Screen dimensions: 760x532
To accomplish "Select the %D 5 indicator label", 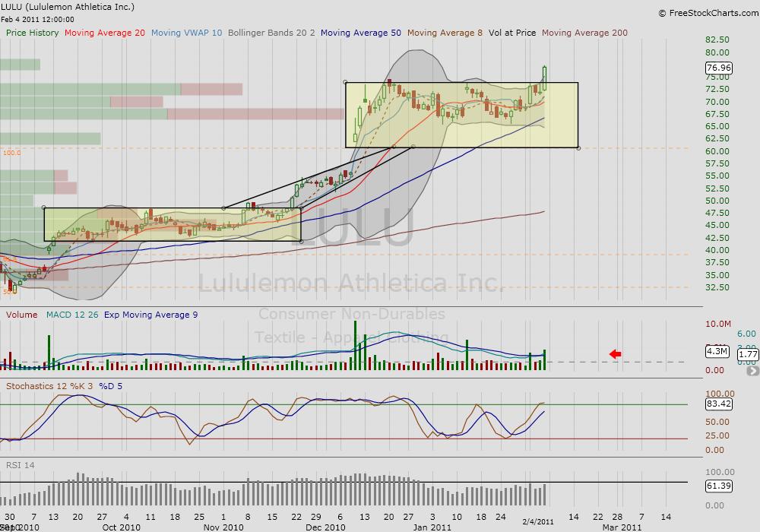I will [x=110, y=386].
